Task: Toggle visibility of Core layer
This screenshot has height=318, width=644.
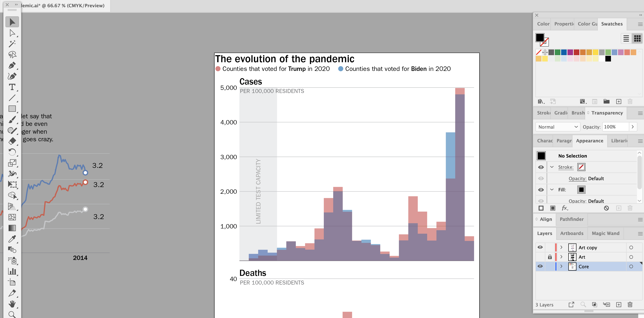Action: click(x=540, y=266)
